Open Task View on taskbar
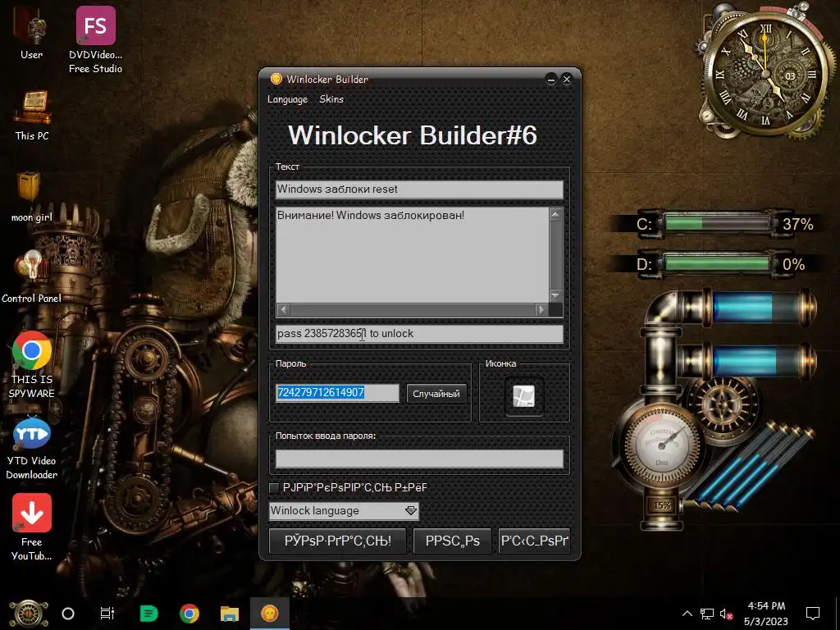This screenshot has height=630, width=840. tap(107, 614)
